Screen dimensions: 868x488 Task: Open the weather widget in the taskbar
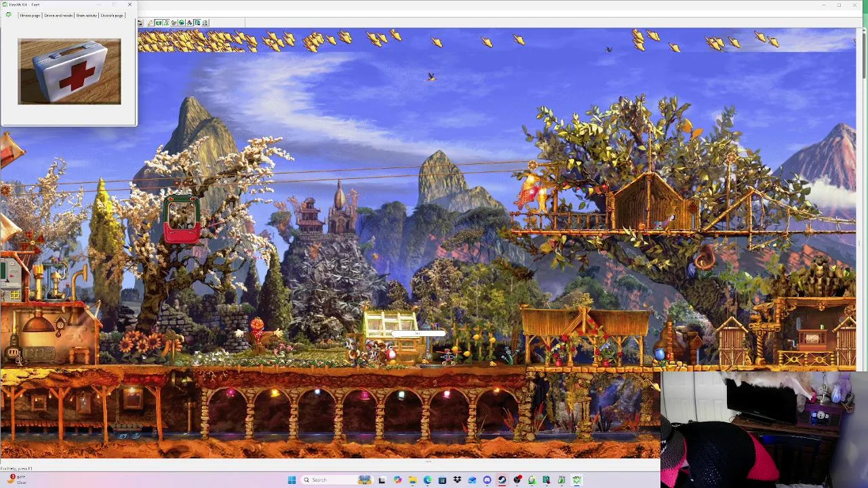17,480
